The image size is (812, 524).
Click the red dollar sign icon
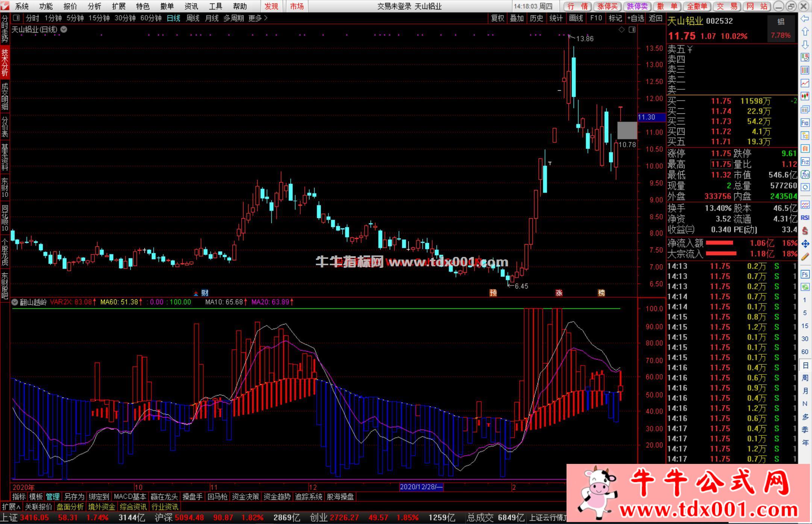(x=805, y=231)
